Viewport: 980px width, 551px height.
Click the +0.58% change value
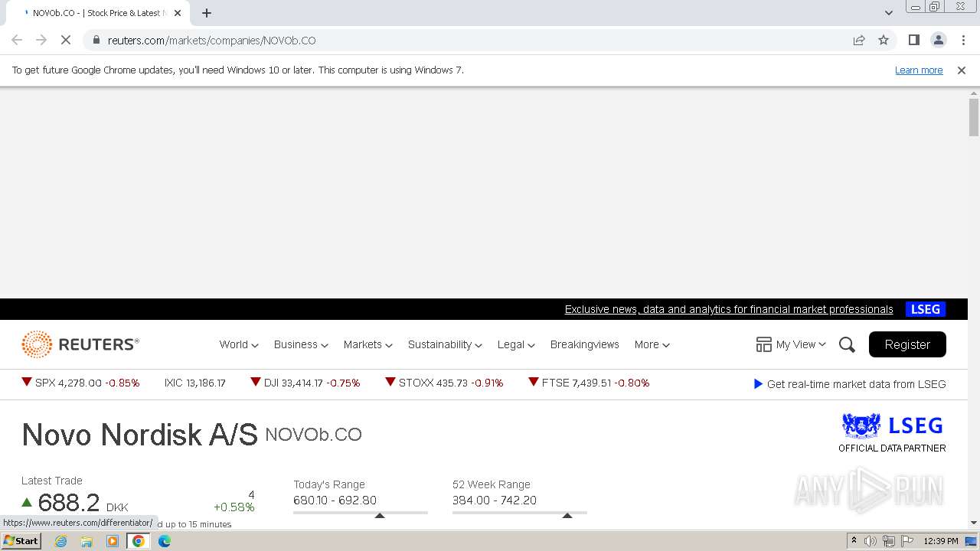[x=234, y=507]
